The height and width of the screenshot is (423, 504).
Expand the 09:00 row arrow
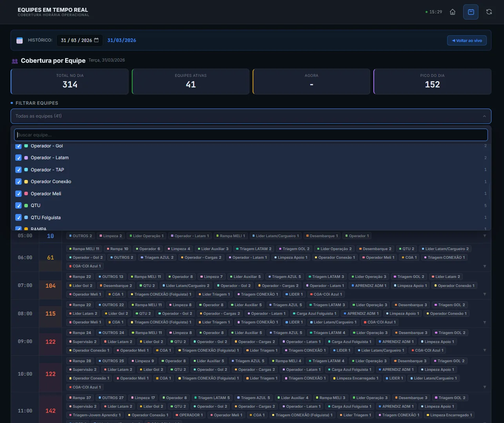point(485,350)
